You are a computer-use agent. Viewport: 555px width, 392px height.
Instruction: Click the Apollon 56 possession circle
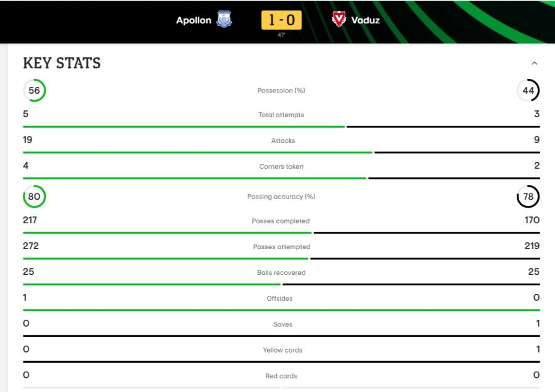tap(35, 90)
